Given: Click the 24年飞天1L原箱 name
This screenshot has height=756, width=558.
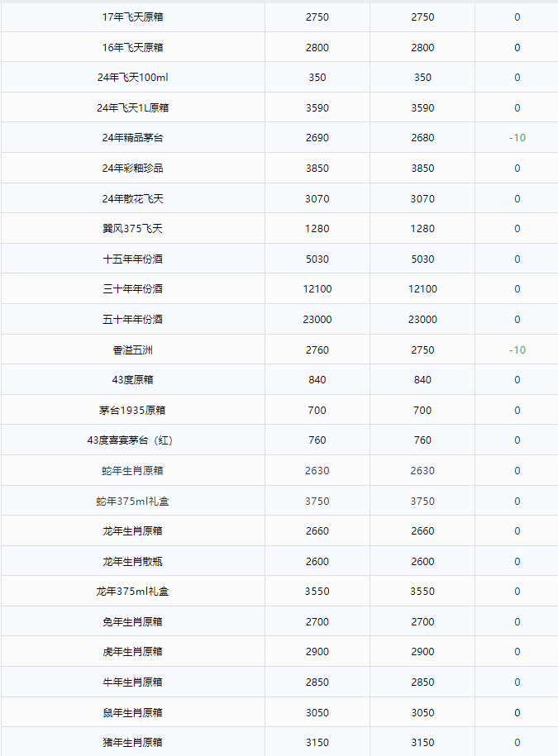Looking at the screenshot, I should tap(132, 107).
